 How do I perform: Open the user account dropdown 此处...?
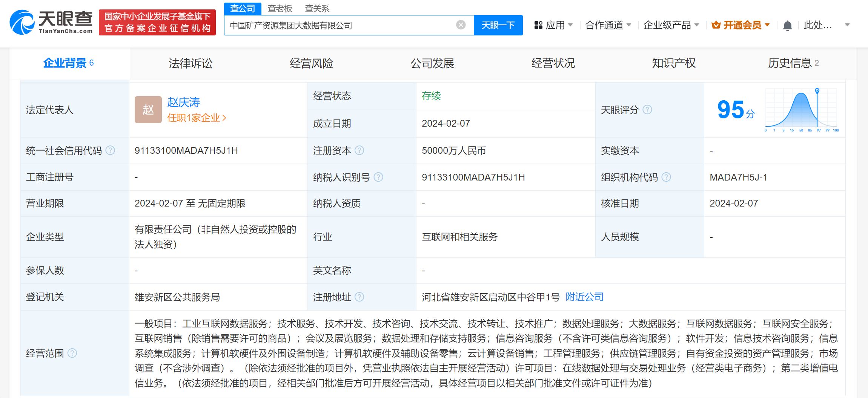pyautogui.click(x=827, y=25)
